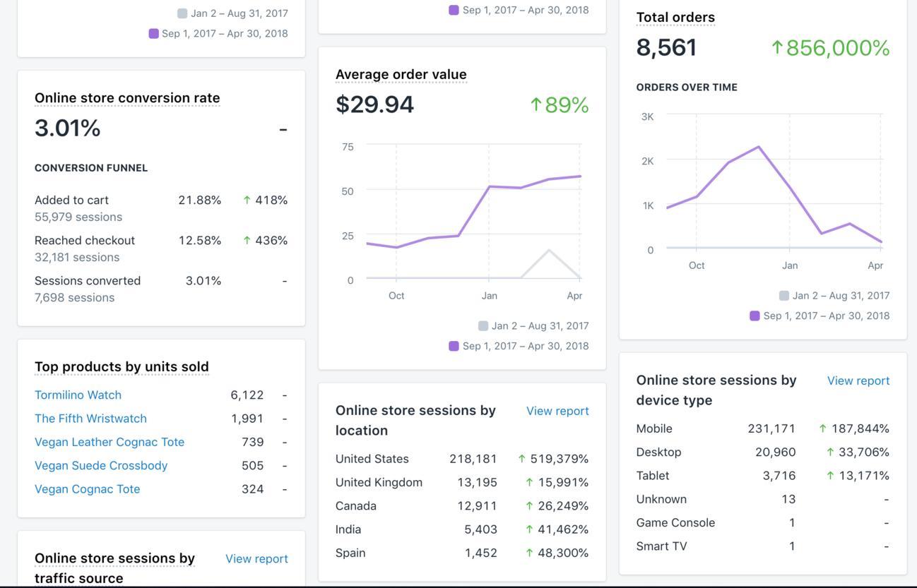Click the arrow beside Added to cart 418%
This screenshot has width=917, height=588.
pyautogui.click(x=247, y=200)
